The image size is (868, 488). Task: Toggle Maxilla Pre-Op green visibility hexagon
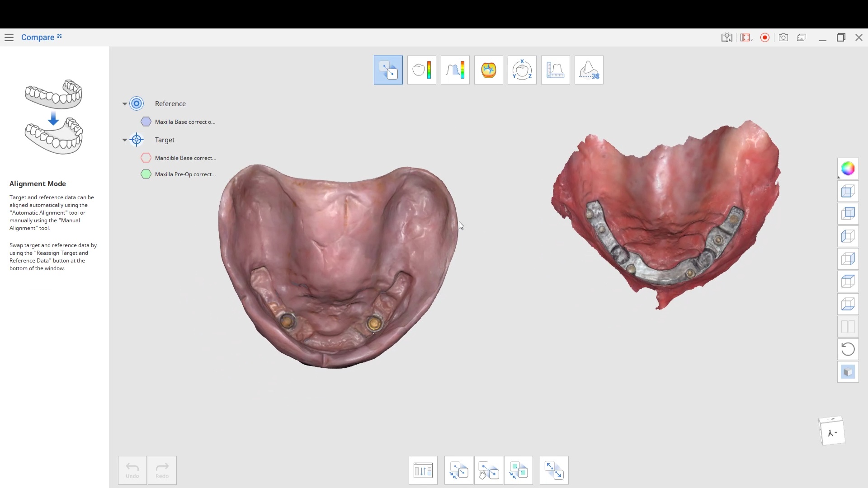[x=146, y=174]
